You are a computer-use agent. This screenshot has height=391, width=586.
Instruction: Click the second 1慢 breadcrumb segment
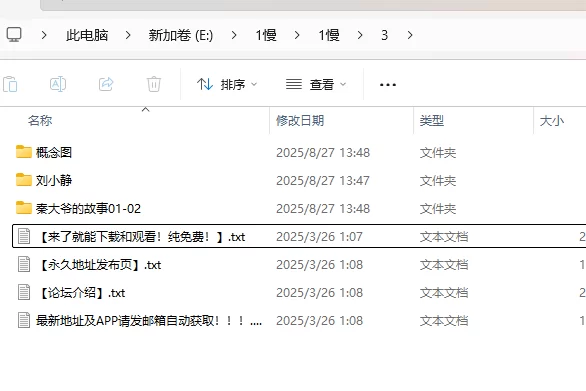click(x=329, y=35)
